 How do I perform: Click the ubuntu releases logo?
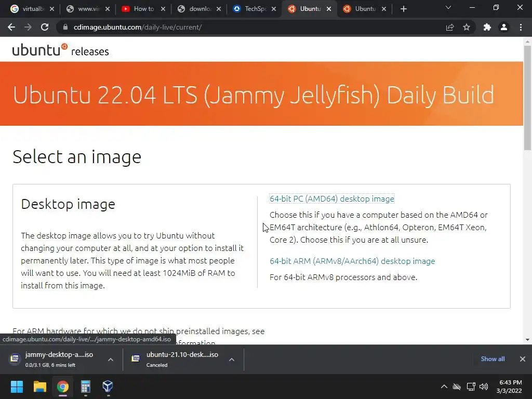[60, 50]
